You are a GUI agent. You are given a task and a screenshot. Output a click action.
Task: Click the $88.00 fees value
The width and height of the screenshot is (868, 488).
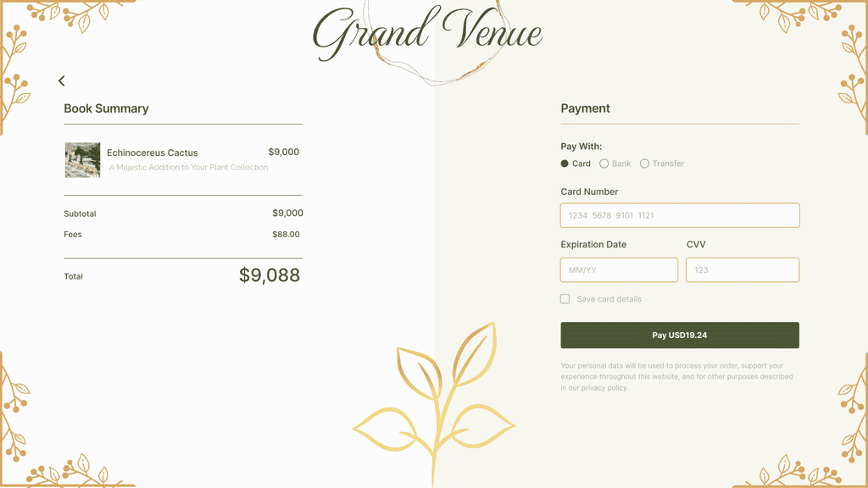point(286,235)
